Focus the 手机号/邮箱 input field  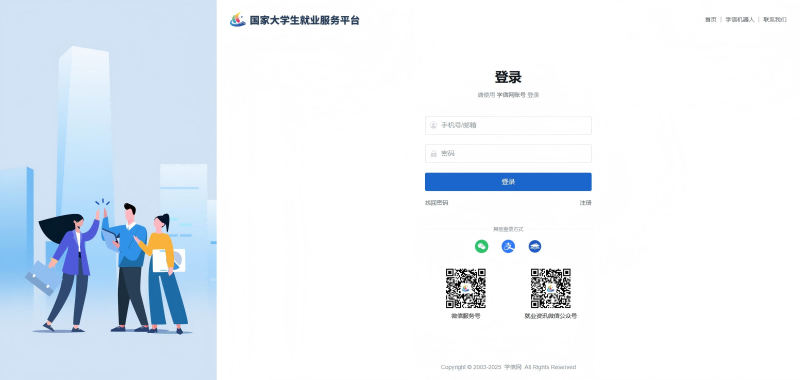(508, 125)
